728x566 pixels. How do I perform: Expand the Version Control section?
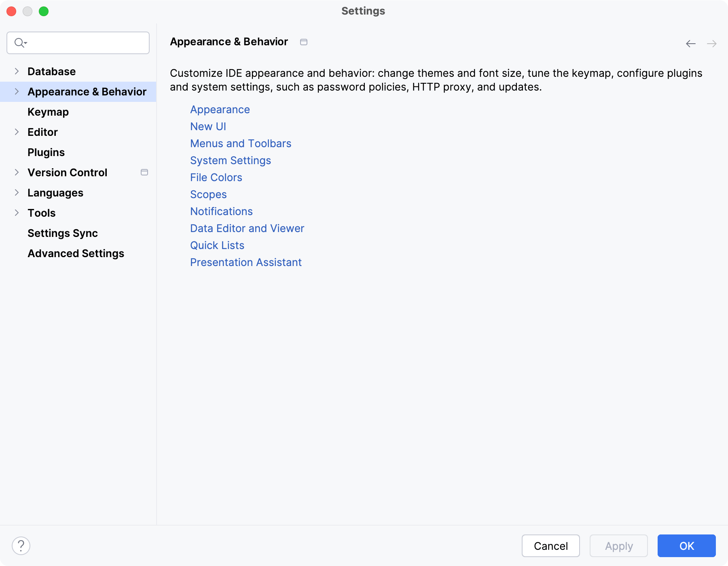(17, 173)
